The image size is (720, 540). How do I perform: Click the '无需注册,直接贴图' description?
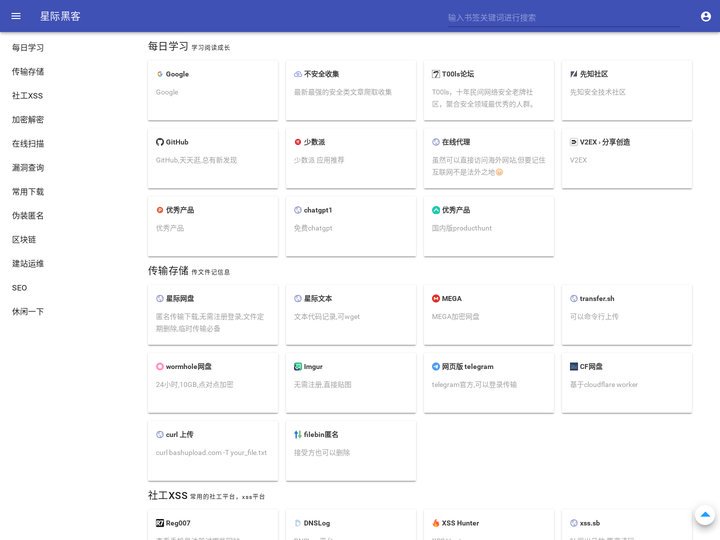322,384
